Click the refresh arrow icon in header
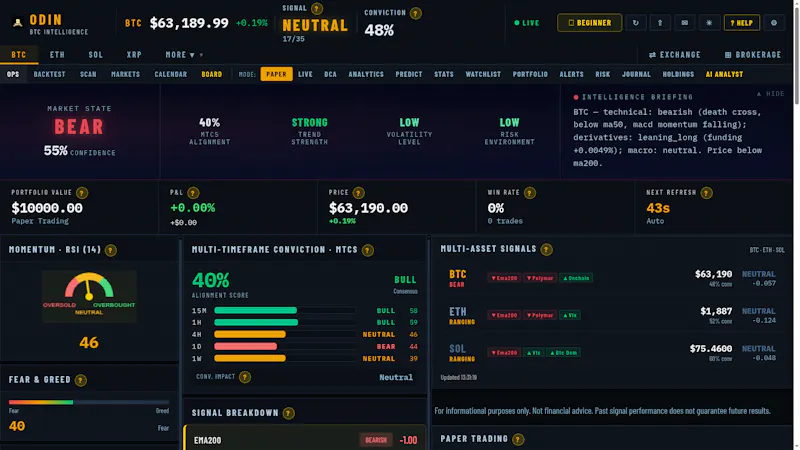This screenshot has height=450, width=800. [635, 22]
